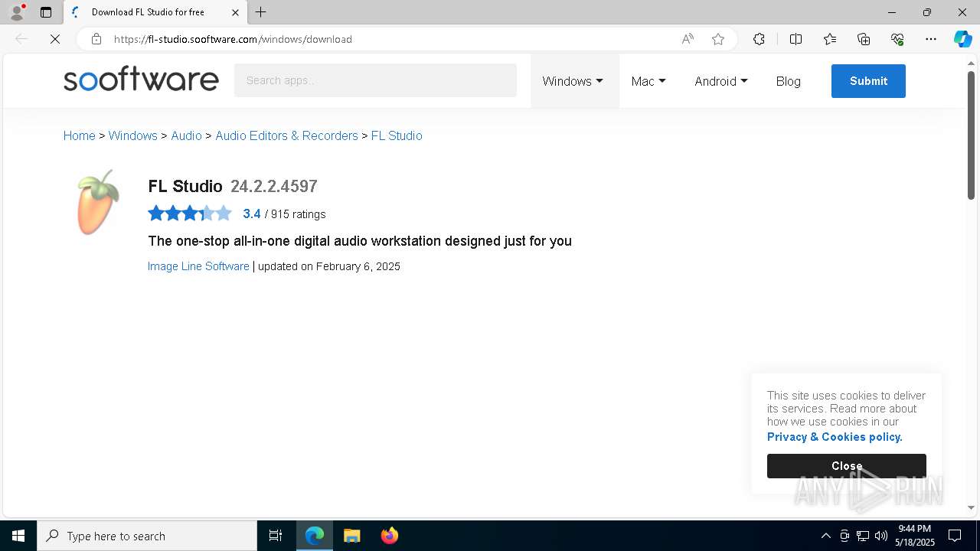The width and height of the screenshot is (980, 551).
Task: Launch Firefox from taskbar
Action: [x=390, y=536]
